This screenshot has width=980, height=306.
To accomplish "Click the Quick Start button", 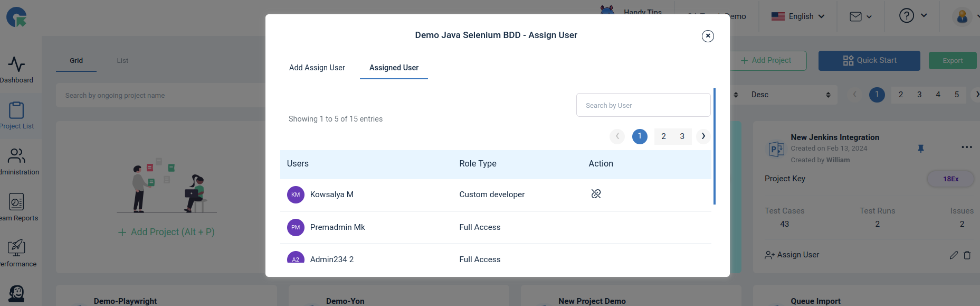I will click(869, 60).
